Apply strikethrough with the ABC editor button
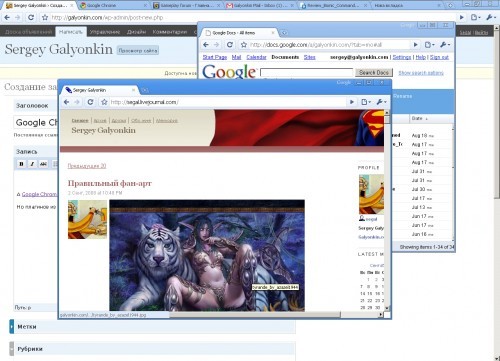The image size is (500, 361). (43, 164)
